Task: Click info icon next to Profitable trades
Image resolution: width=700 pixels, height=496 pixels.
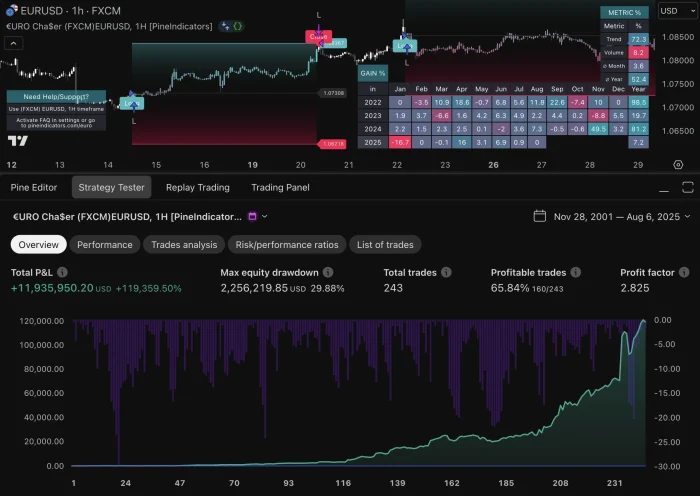Action: click(x=574, y=272)
